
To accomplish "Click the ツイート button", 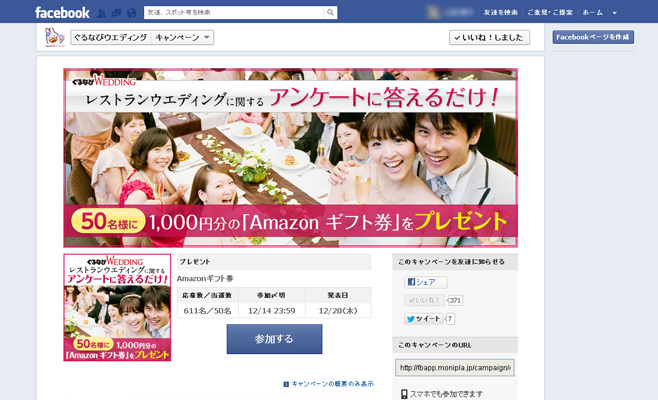I will 423,319.
